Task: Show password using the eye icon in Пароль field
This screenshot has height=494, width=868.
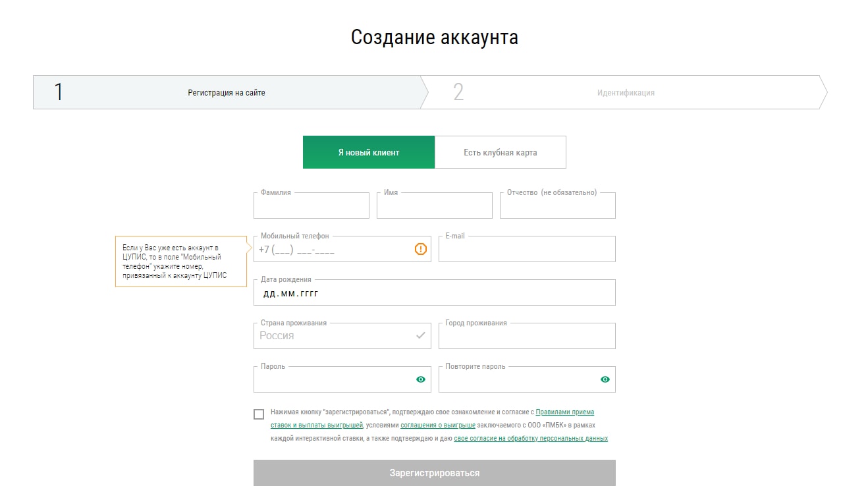Action: [x=421, y=379]
